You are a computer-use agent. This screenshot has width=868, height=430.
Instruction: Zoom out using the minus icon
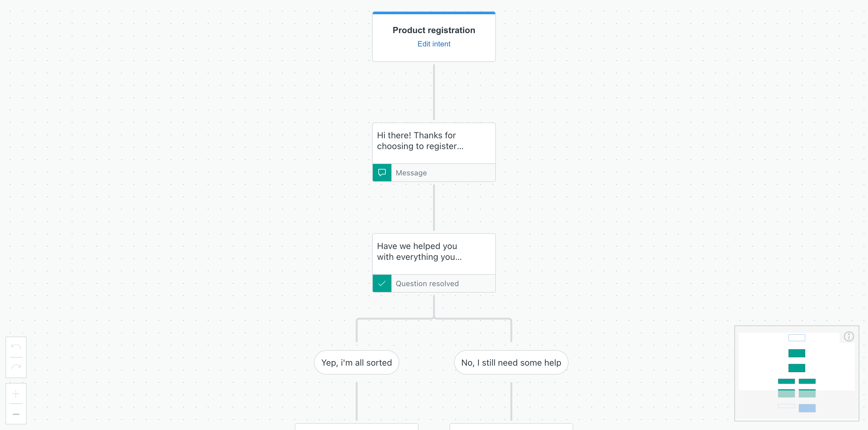16,414
